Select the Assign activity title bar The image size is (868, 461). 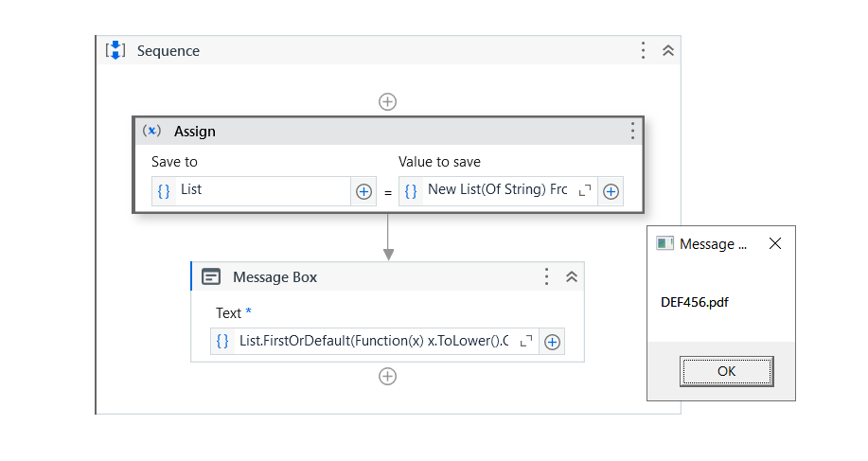(x=379, y=132)
